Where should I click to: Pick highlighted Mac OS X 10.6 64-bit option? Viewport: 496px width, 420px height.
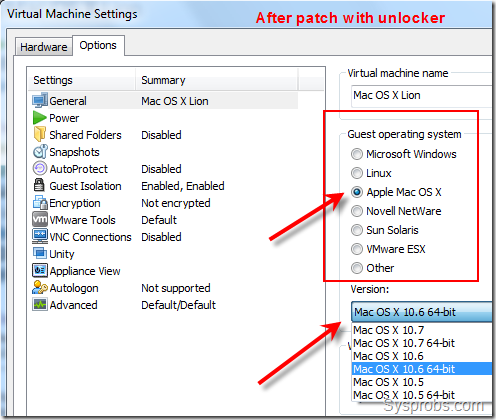click(422, 369)
